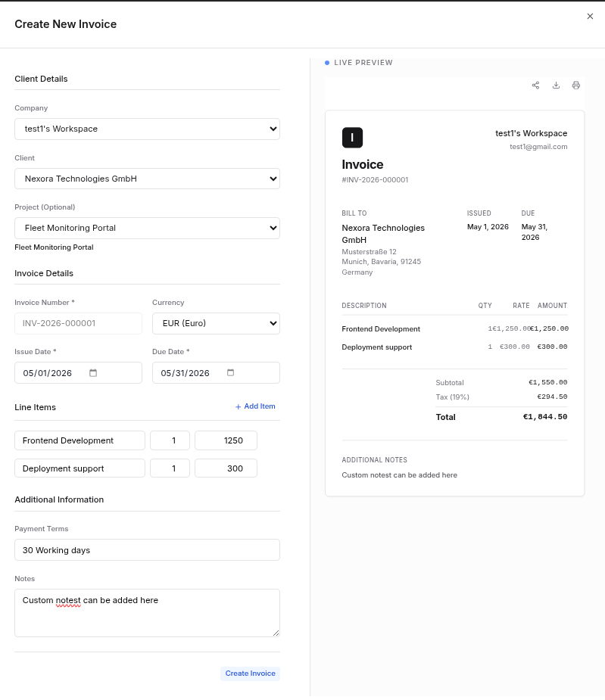Focus the Payment Terms field
Screen dimensions: 605x700
[147, 550]
